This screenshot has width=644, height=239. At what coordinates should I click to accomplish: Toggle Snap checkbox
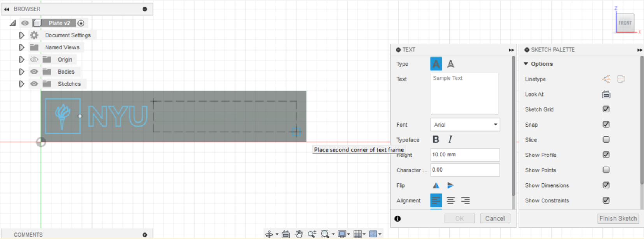tap(606, 125)
